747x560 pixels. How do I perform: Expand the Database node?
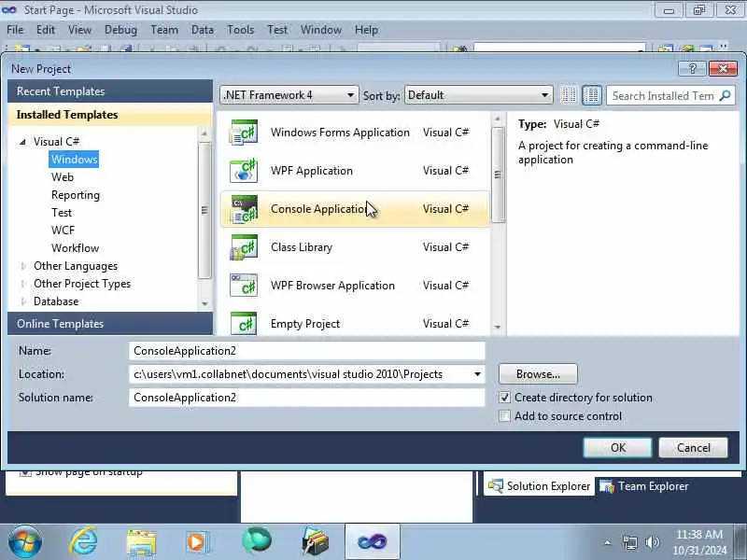pos(22,301)
